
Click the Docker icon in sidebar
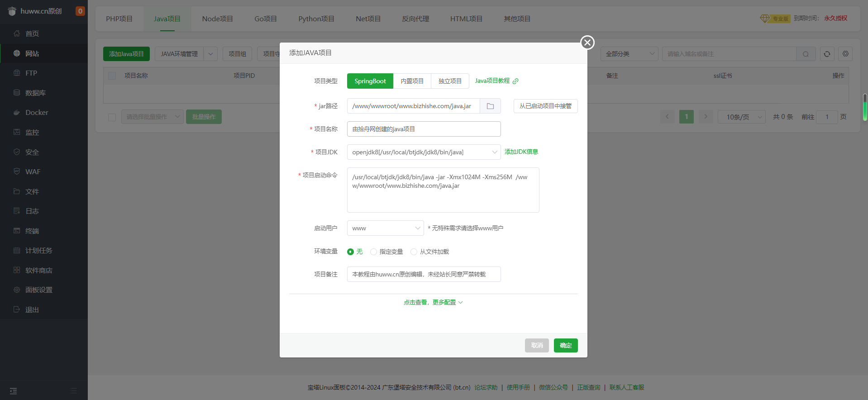pyautogui.click(x=17, y=113)
